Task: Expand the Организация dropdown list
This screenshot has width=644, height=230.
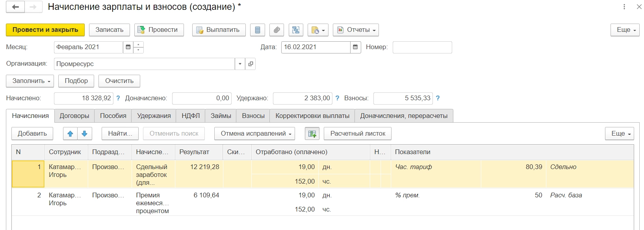Action: coord(240,64)
